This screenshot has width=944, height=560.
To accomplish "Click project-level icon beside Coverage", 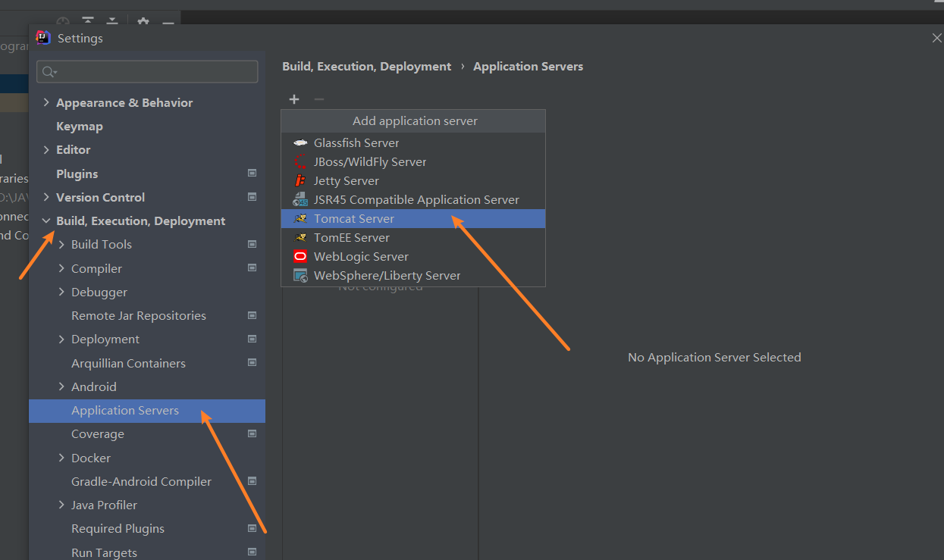I will (252, 433).
